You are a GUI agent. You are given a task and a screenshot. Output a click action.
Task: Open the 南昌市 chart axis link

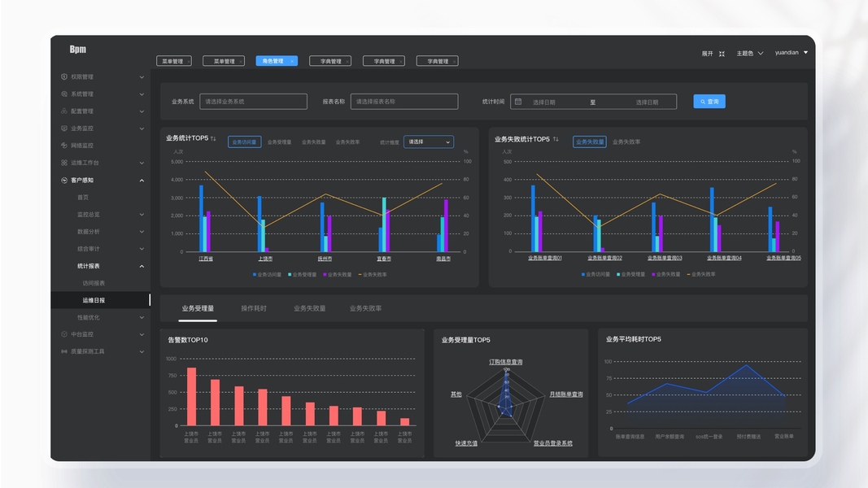443,259
